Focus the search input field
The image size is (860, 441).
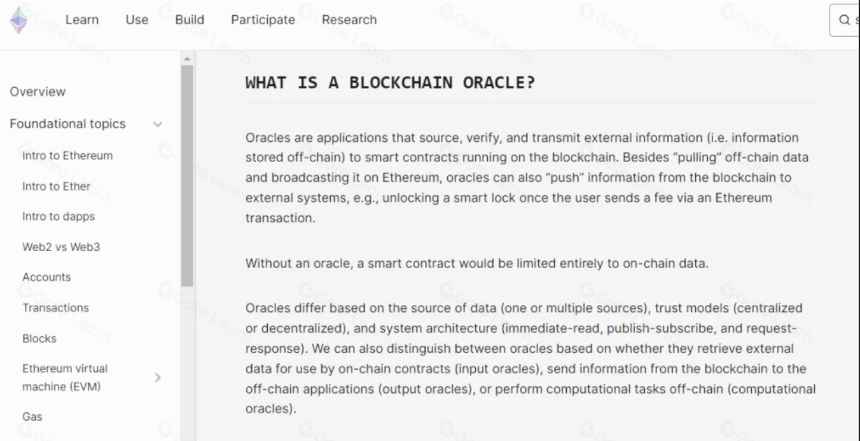[845, 20]
